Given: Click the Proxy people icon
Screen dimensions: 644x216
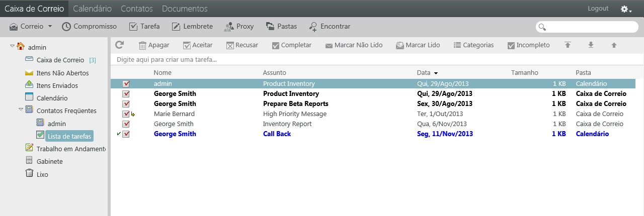Looking at the screenshot, I should tap(229, 27).
